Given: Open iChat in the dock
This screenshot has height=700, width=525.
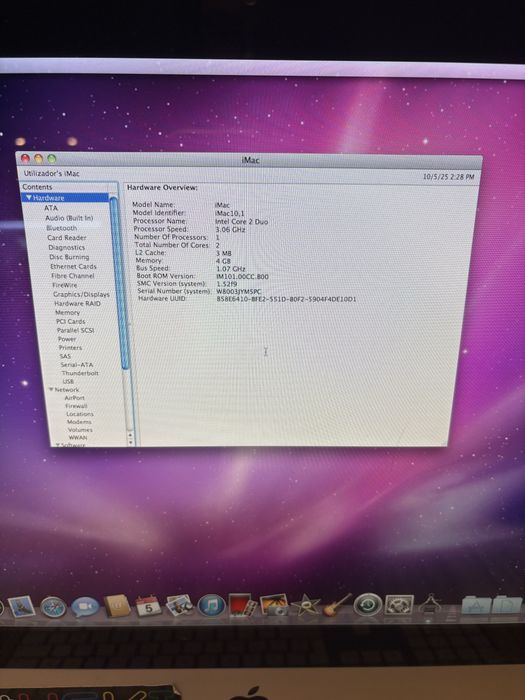Looking at the screenshot, I should [85, 607].
